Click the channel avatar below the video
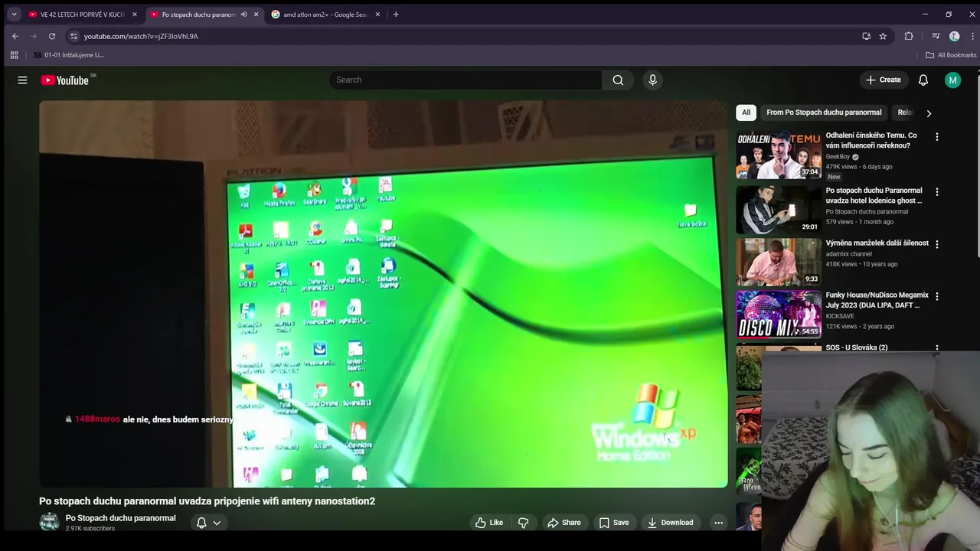This screenshot has height=551, width=980. 49,523
